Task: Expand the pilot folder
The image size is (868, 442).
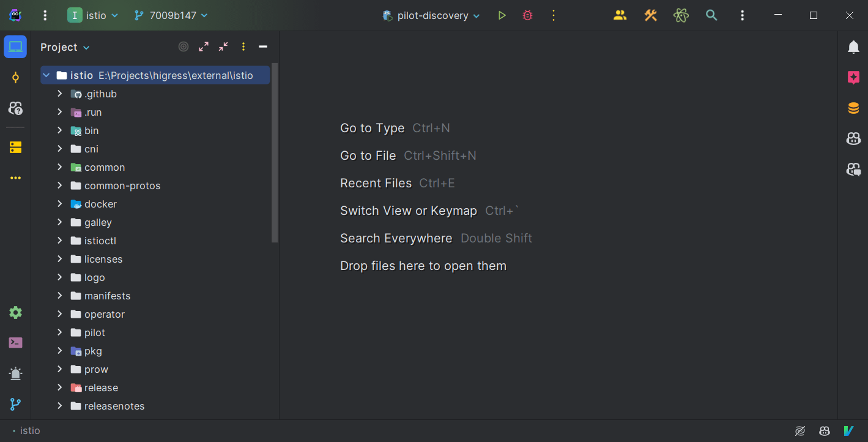Action: (59, 332)
